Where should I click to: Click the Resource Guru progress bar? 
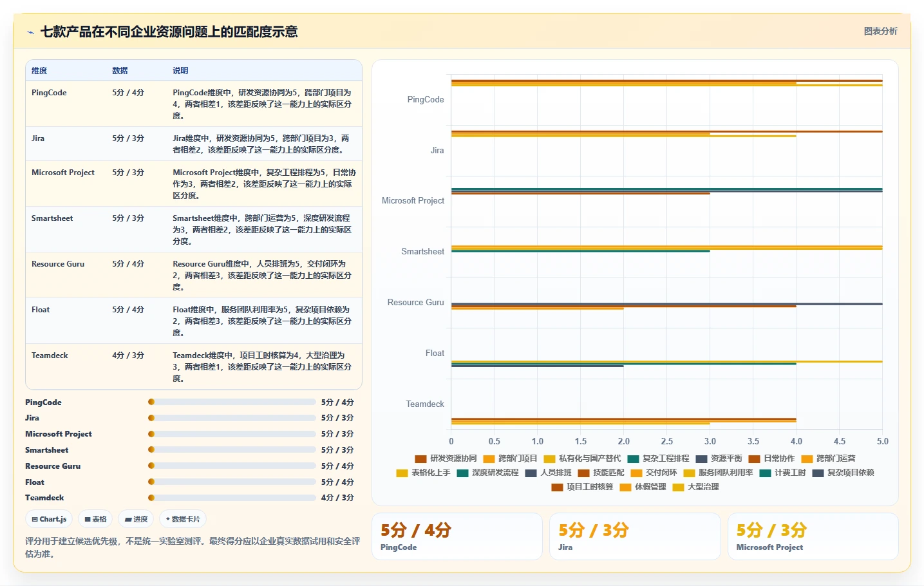tap(232, 466)
